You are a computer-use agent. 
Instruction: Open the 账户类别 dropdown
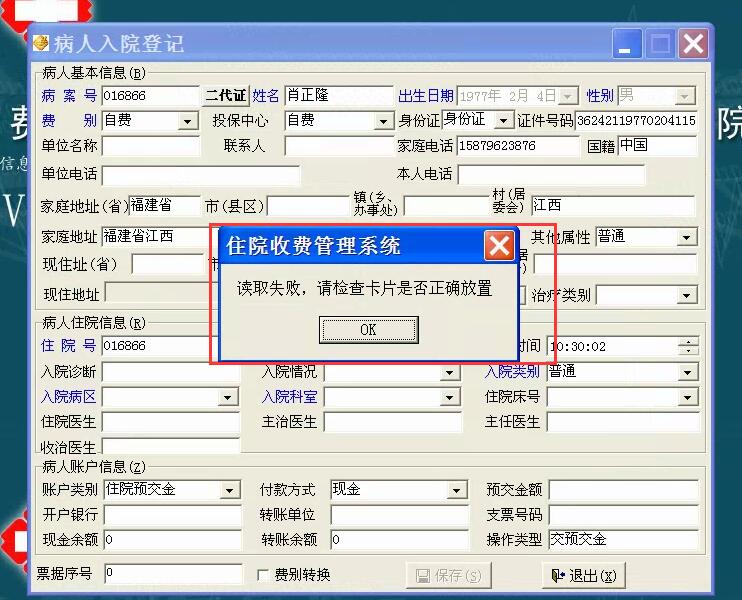[x=230, y=490]
